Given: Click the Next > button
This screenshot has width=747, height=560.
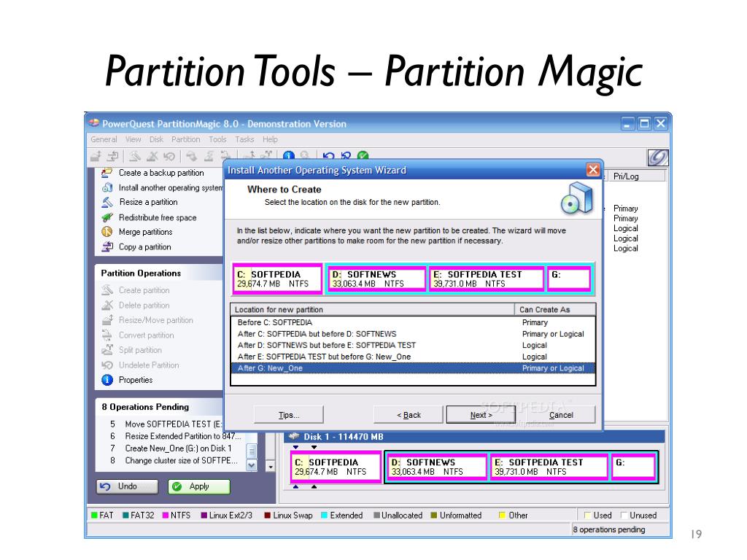Looking at the screenshot, I should (x=481, y=415).
